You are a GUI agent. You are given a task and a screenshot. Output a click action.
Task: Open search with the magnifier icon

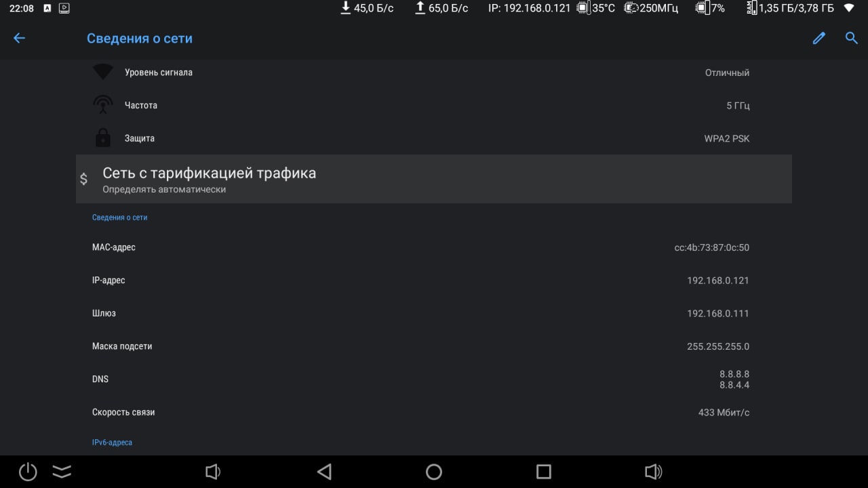pyautogui.click(x=852, y=38)
